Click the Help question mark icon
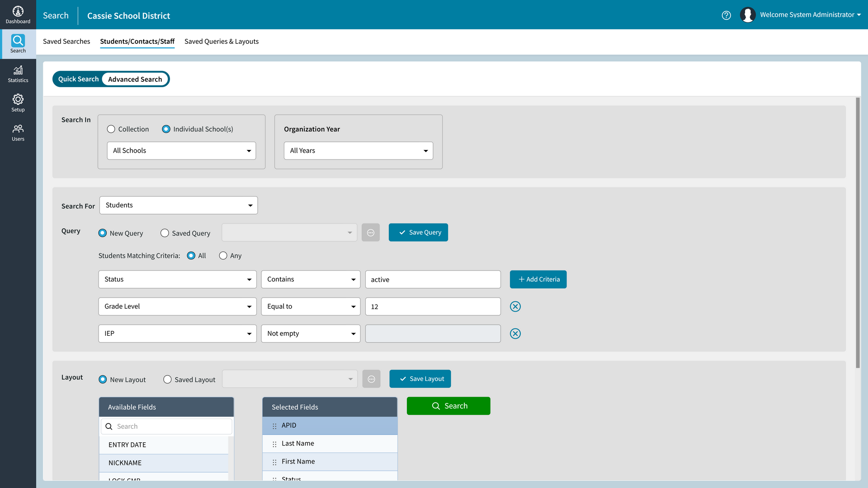868x488 pixels. click(x=726, y=15)
